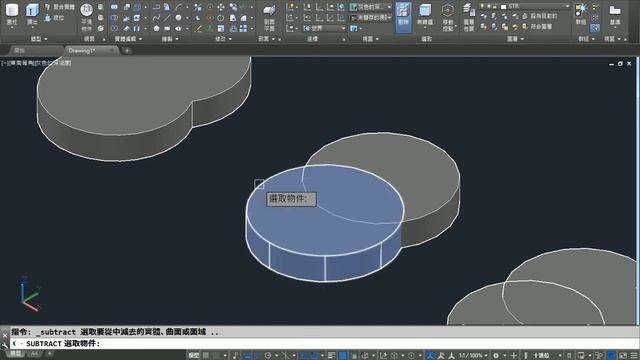Click the Polysolid (聚合實體) button
The height and width of the screenshot is (360, 640).
click(x=60, y=7)
